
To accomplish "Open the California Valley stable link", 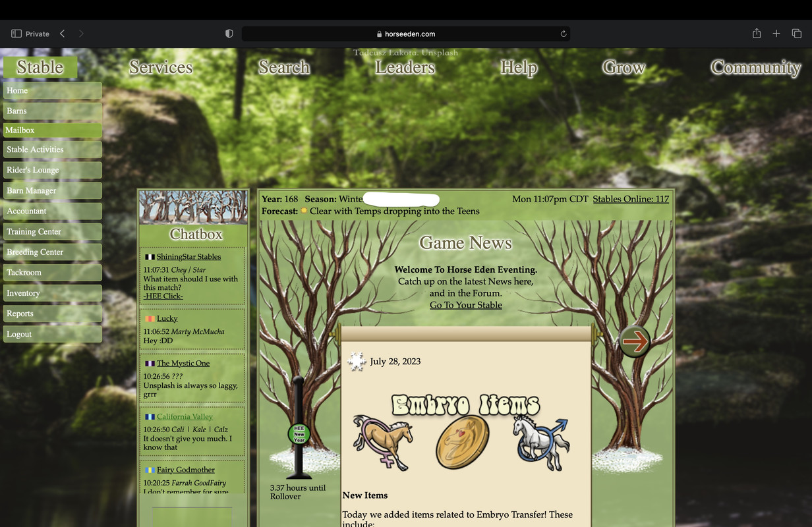I will click(x=185, y=417).
